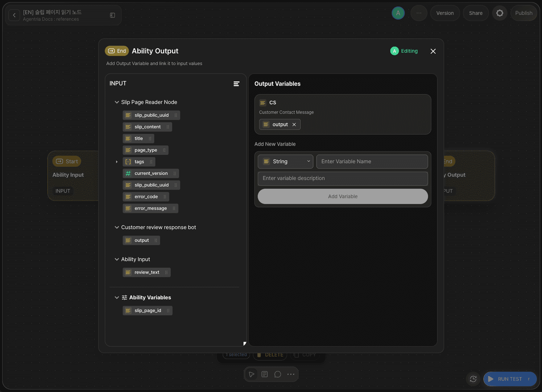Select the page_type variable chip

[x=145, y=150]
